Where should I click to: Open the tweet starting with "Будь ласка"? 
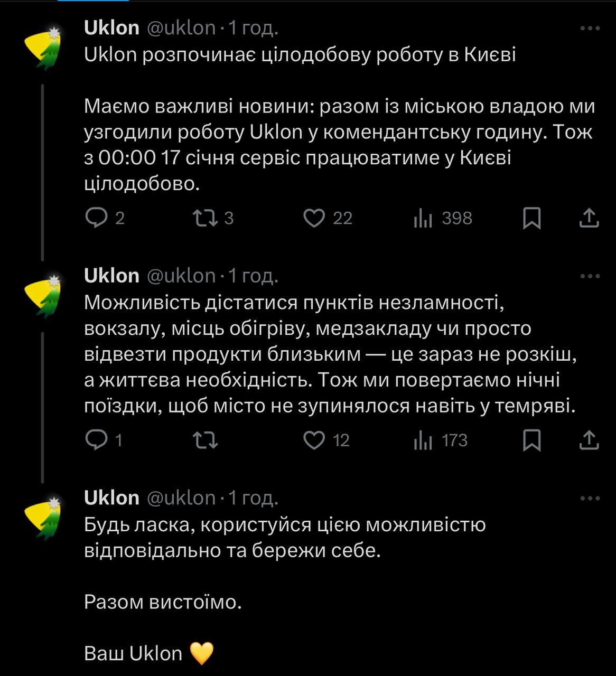[x=285, y=538]
